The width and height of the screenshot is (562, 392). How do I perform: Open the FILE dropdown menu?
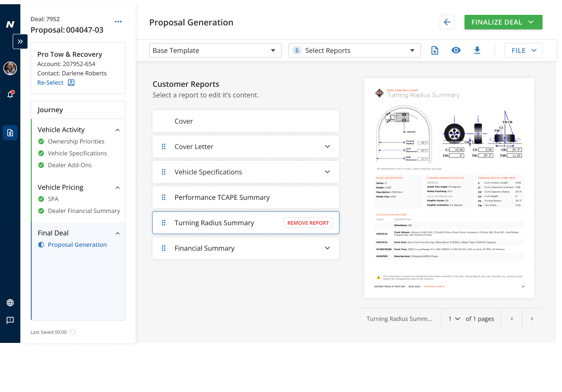coord(523,50)
